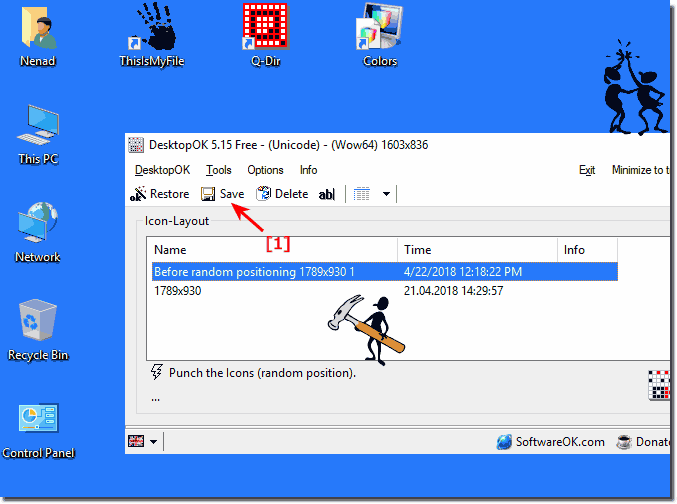The image size is (677, 504).
Task: Click the Donate coffee cup icon
Action: (x=624, y=442)
